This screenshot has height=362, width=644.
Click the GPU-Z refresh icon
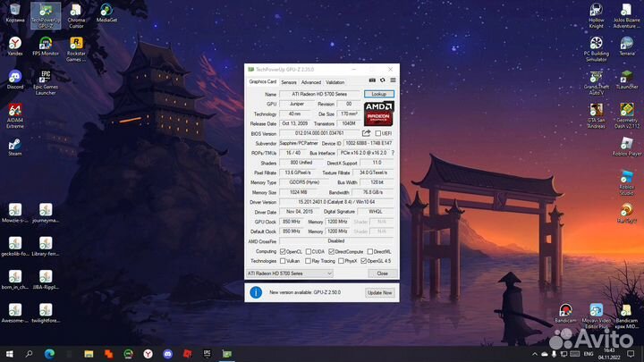click(381, 81)
